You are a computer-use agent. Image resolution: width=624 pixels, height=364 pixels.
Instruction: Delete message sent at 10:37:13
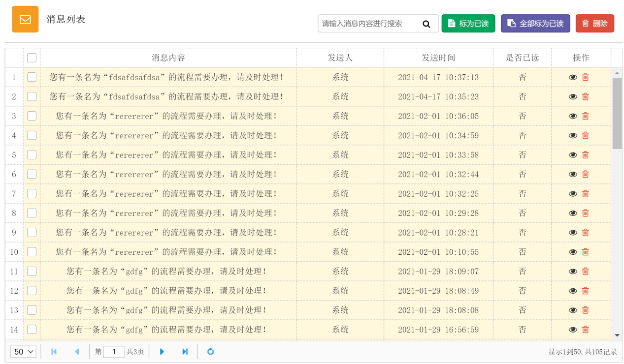point(586,77)
